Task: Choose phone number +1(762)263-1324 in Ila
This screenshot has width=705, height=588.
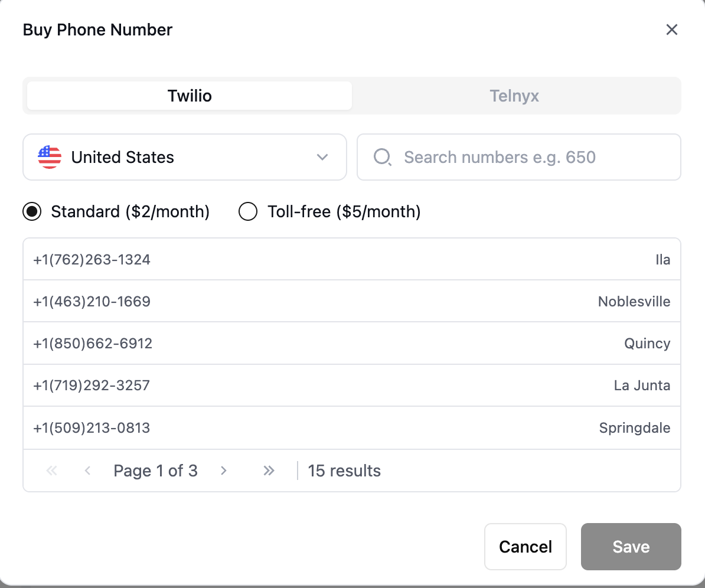Action: (x=352, y=259)
